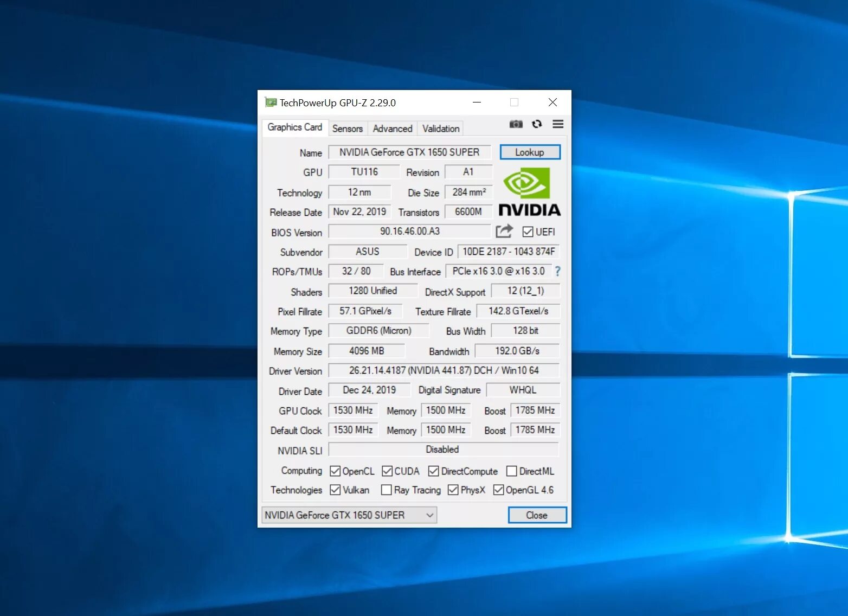848x616 pixels.
Task: Click the Pixel Fillrate field 57.1 GPixel/s
Action: point(365,311)
